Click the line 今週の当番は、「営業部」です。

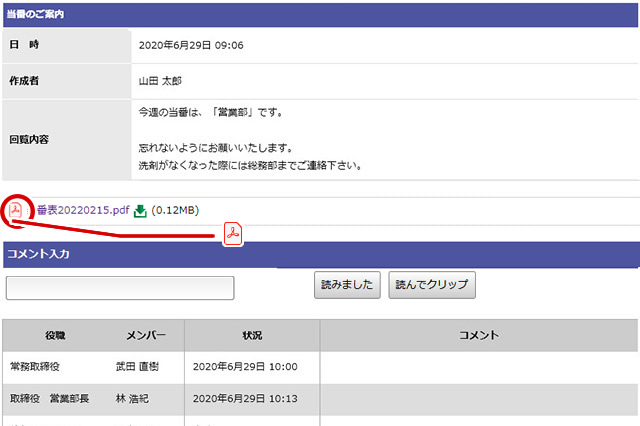211,112
